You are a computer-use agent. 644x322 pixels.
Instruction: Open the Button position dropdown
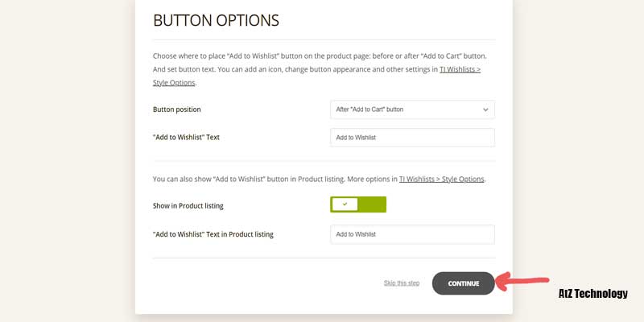point(412,109)
